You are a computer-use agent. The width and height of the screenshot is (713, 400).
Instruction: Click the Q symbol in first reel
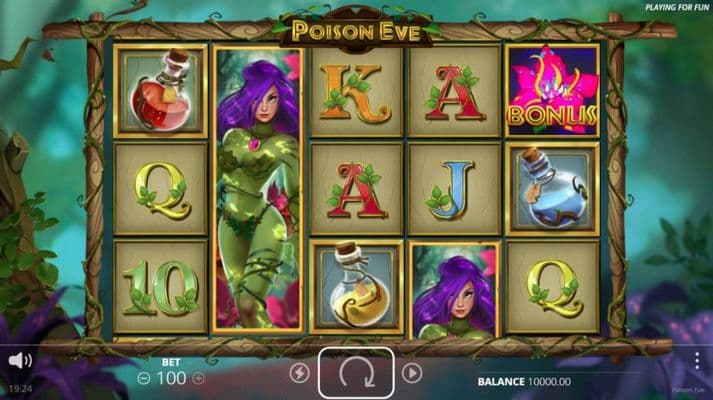pyautogui.click(x=160, y=189)
